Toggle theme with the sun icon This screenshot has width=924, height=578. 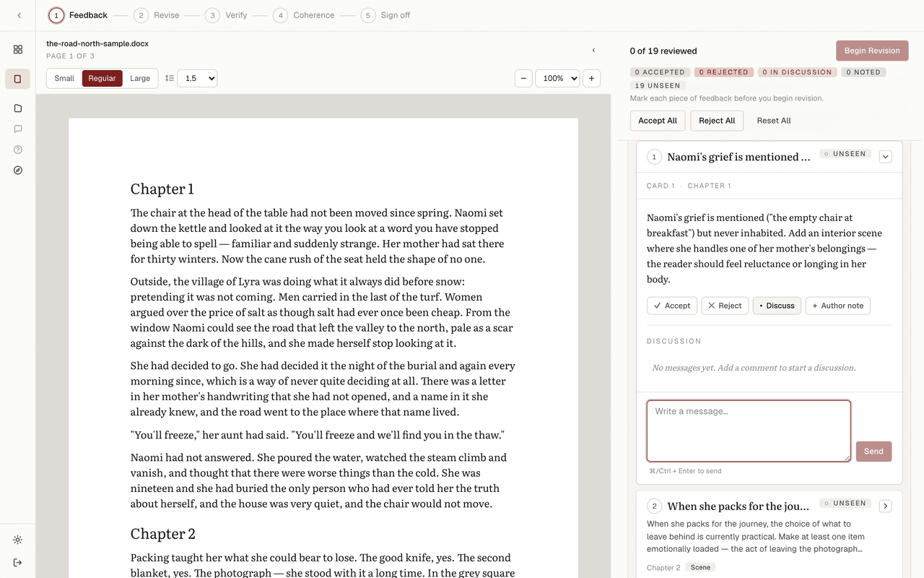point(17,540)
